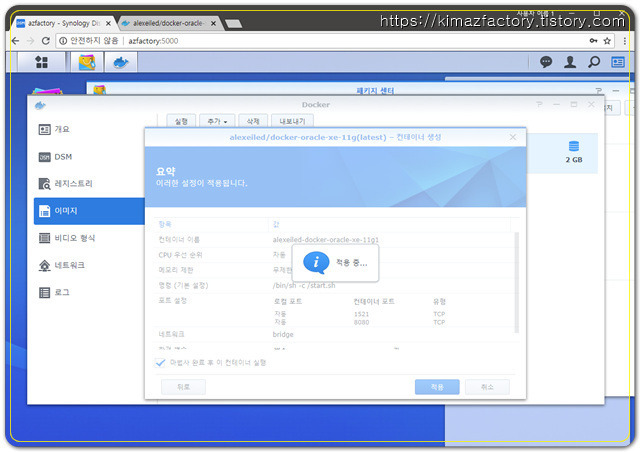Image resolution: width=640 pixels, height=452 pixels.
Task: Click the /bin/sh -c /start.sh command value
Action: pos(304,285)
